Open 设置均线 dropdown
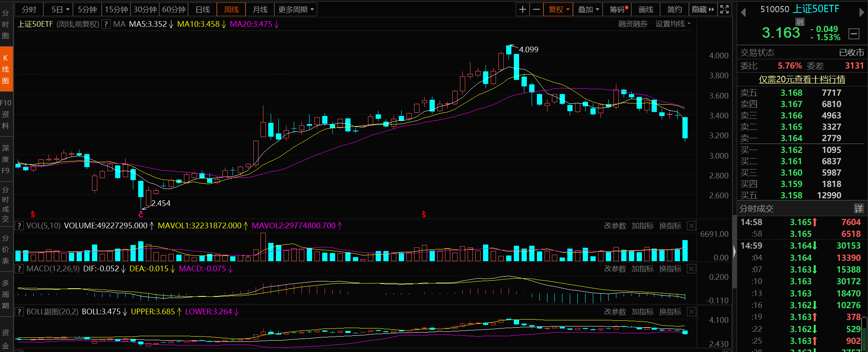 (x=673, y=24)
